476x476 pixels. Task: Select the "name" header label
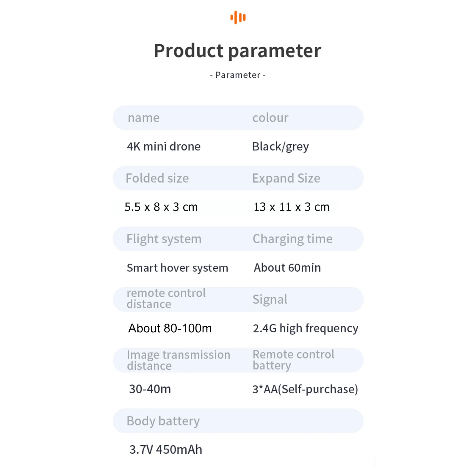pos(144,118)
